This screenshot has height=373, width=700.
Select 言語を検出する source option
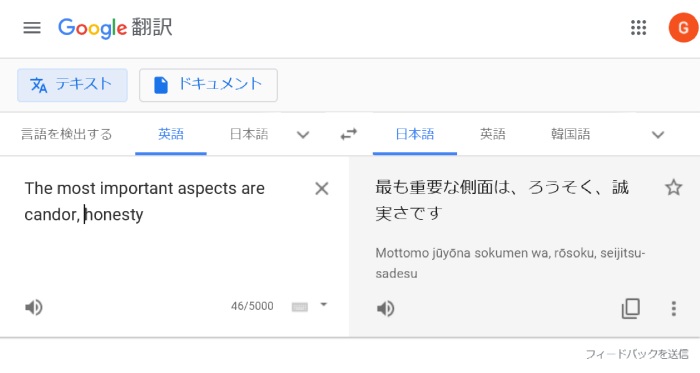point(67,134)
